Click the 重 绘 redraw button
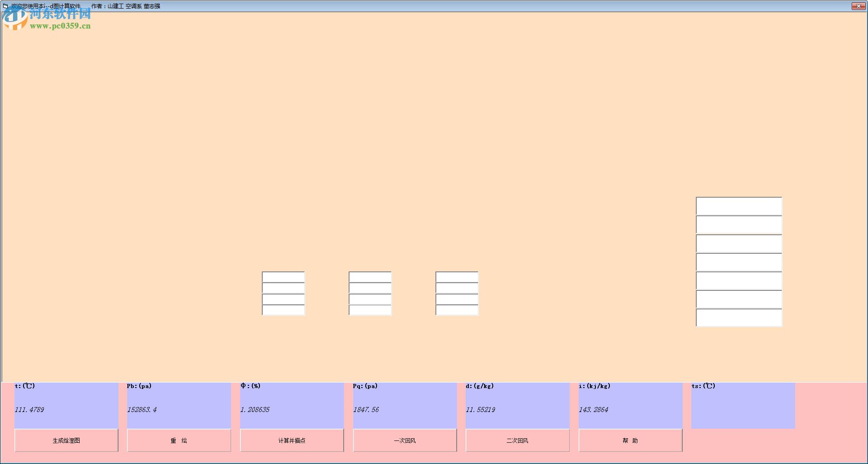Screen dimensions: 868x464 point(179,440)
